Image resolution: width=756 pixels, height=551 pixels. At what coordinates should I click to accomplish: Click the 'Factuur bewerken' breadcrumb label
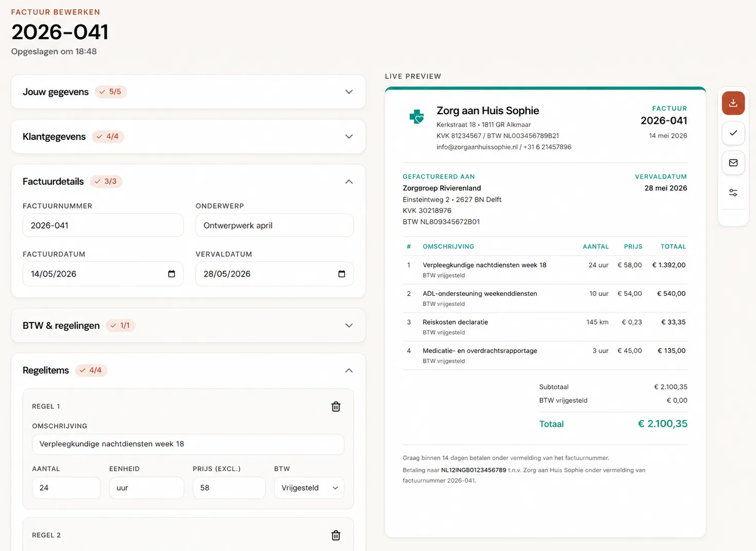56,12
